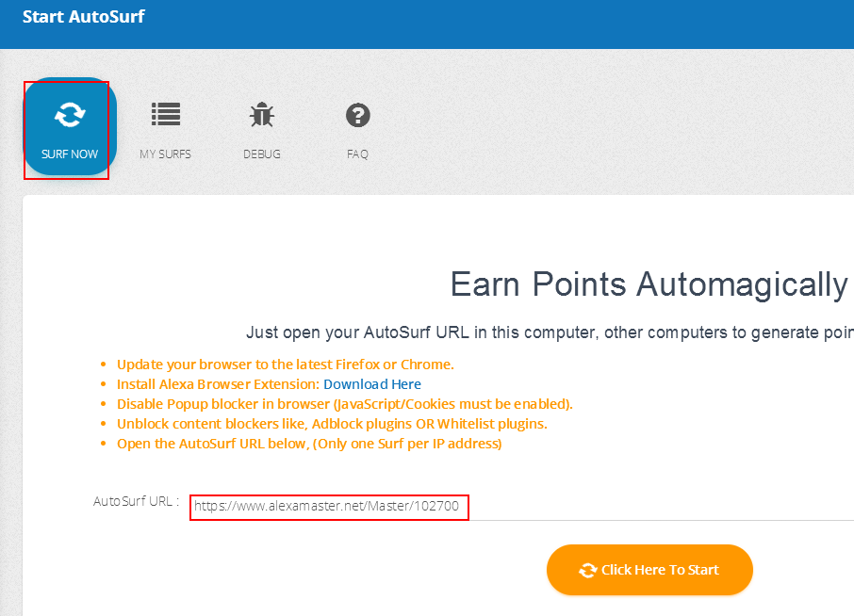Click the refresh icon inside the orange start button
This screenshot has width=854, height=616.
(x=587, y=570)
